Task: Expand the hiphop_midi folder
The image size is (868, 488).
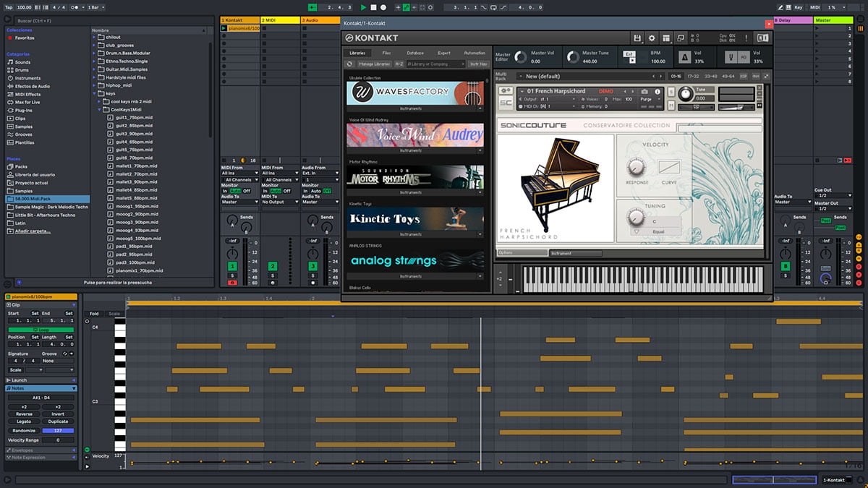Action: [x=94, y=85]
